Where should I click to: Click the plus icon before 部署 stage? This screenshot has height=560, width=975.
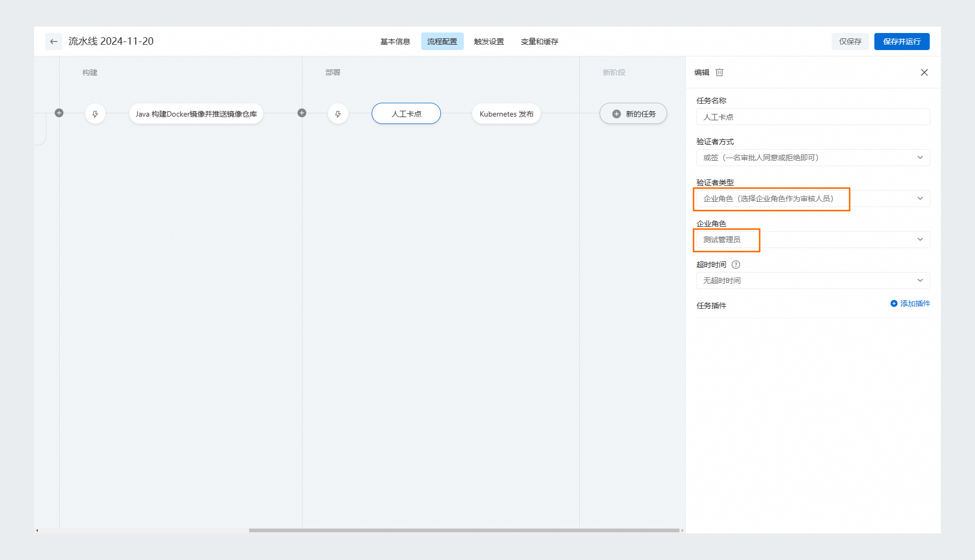[x=302, y=113]
